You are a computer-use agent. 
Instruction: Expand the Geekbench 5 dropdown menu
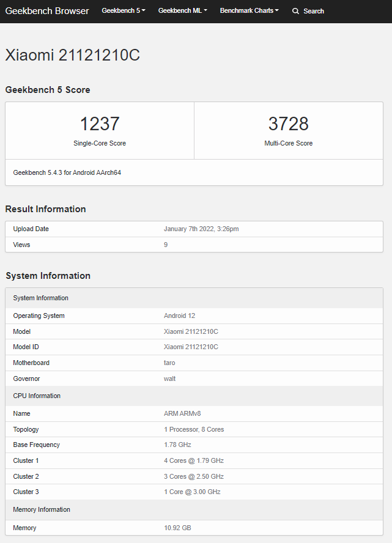pyautogui.click(x=124, y=11)
